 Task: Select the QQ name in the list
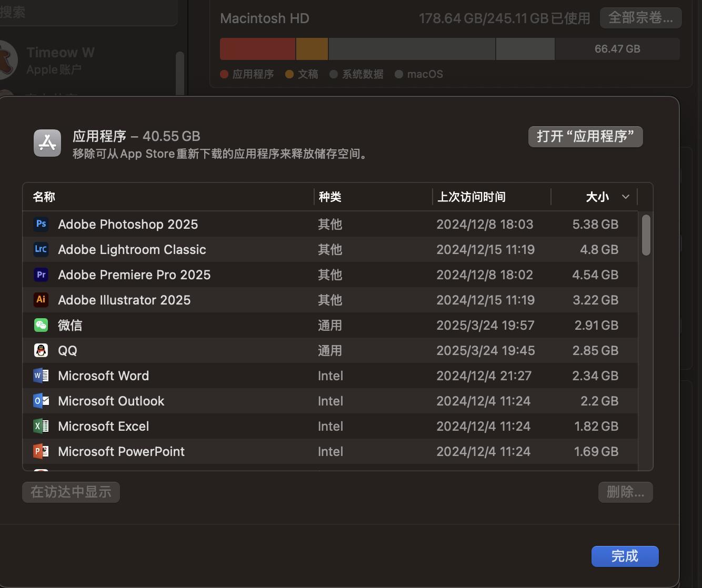coord(67,350)
